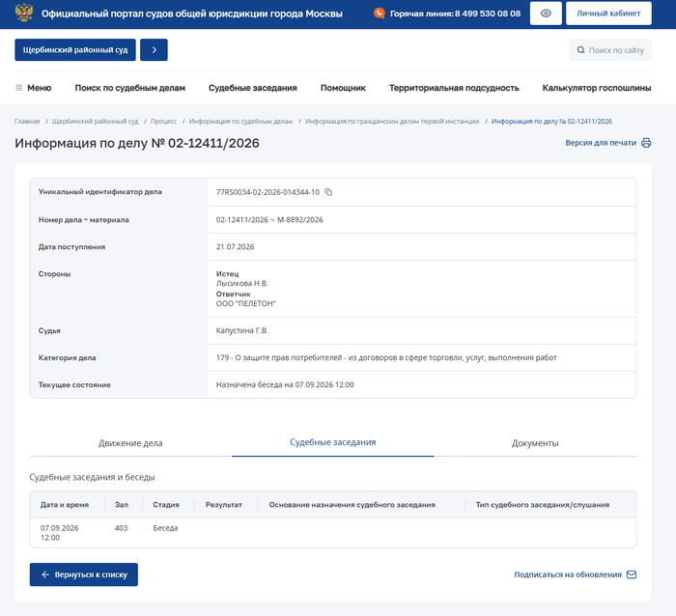Select the Судебные заседания tab below case info

(x=333, y=442)
